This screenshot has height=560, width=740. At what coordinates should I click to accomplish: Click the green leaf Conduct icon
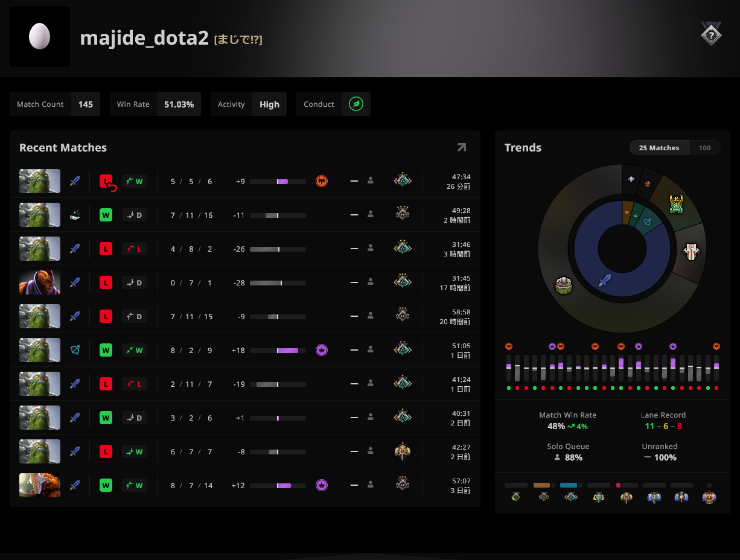pyautogui.click(x=356, y=104)
